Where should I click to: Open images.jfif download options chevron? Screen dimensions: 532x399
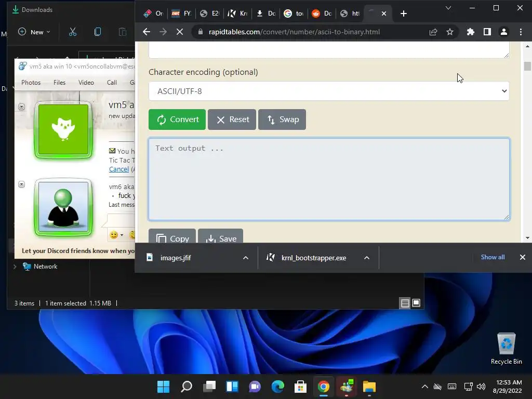coord(246,258)
